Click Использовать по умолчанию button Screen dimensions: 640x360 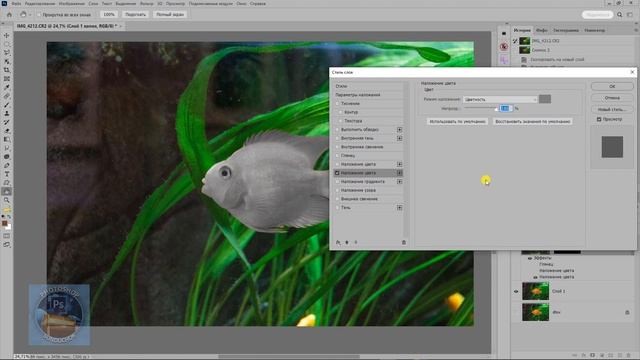click(458, 122)
